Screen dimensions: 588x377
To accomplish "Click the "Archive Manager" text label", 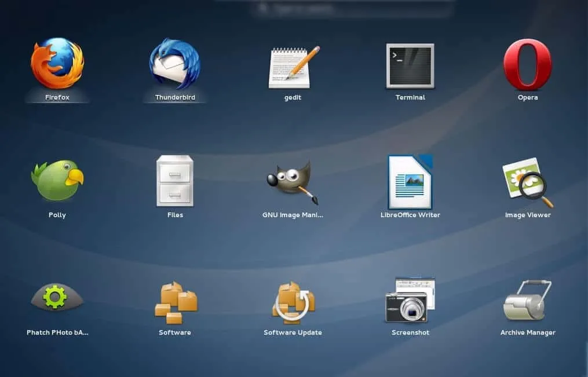I will click(x=528, y=332).
